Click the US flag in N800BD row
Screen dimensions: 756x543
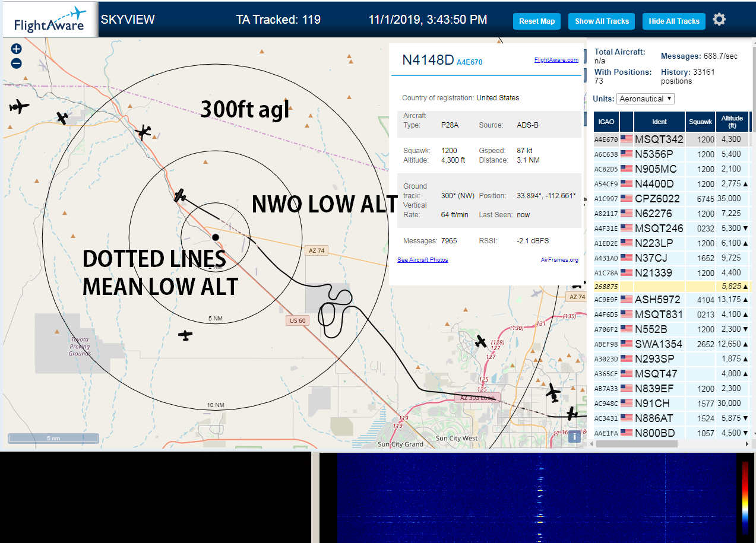(626, 433)
